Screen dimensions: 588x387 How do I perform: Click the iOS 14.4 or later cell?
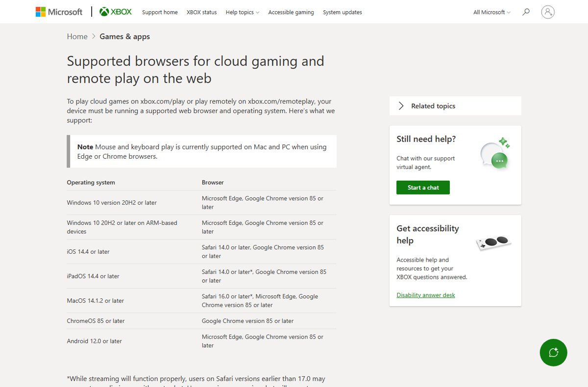(88, 251)
